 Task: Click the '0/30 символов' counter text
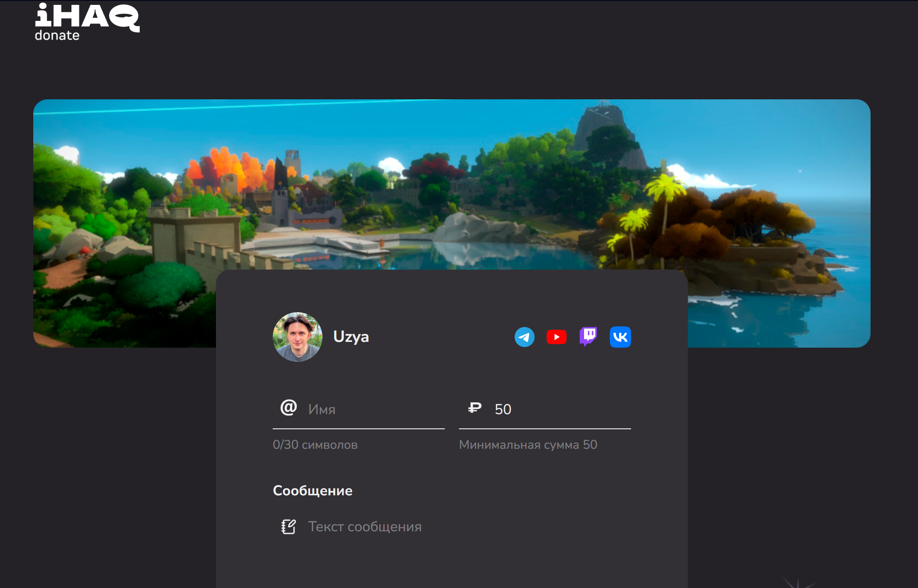point(315,445)
